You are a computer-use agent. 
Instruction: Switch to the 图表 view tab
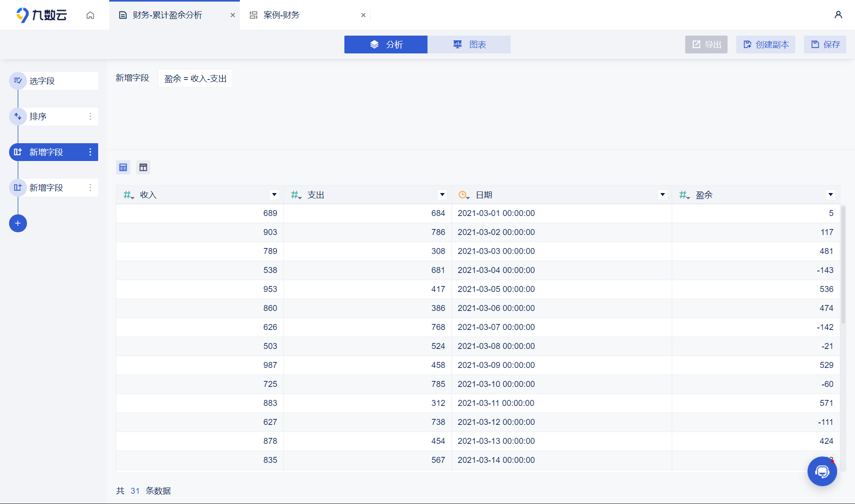coord(469,44)
